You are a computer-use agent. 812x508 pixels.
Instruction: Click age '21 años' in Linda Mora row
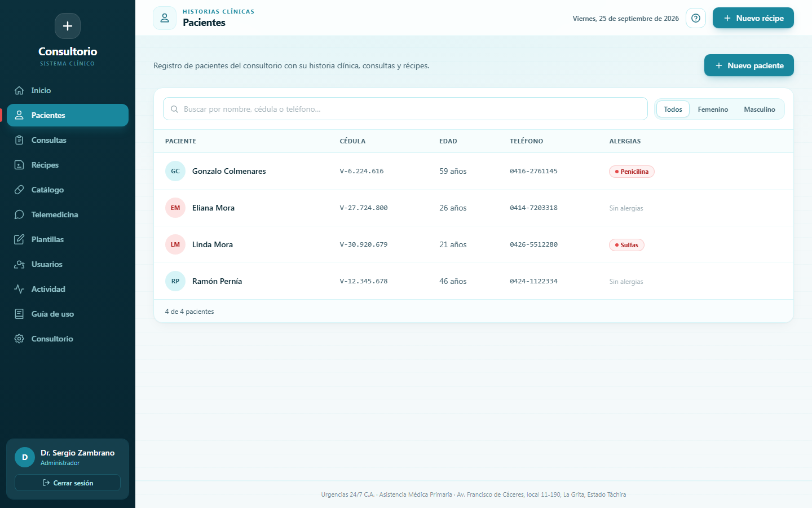(x=453, y=244)
